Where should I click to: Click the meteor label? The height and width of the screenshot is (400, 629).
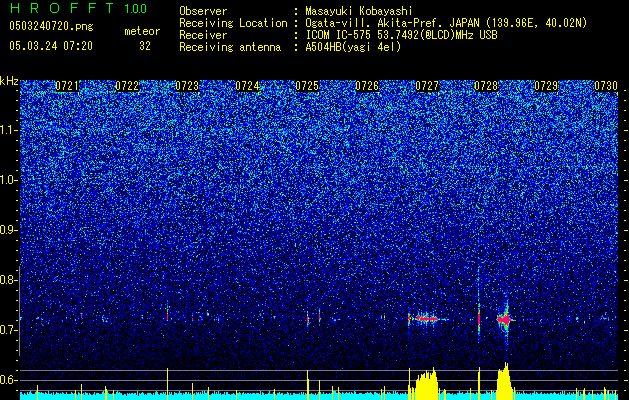coord(142,31)
